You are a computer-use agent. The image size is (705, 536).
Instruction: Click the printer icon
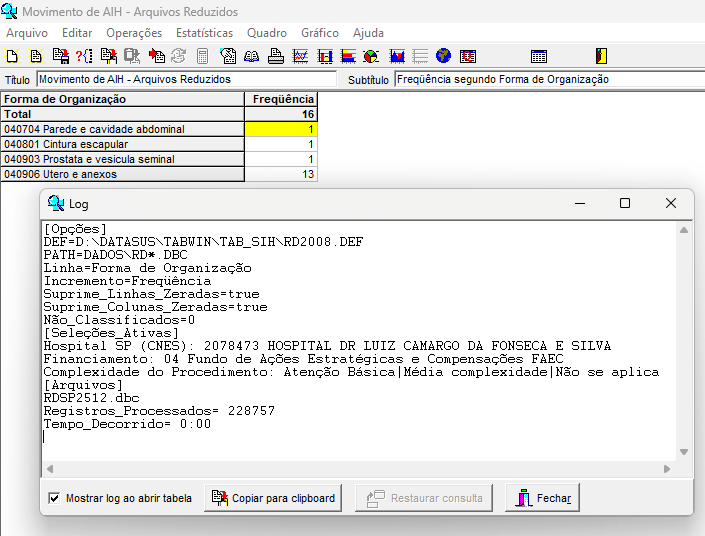click(x=276, y=56)
